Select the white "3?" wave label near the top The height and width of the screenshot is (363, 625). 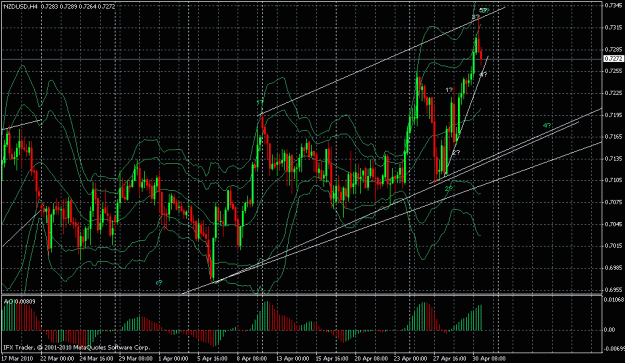[475, 17]
